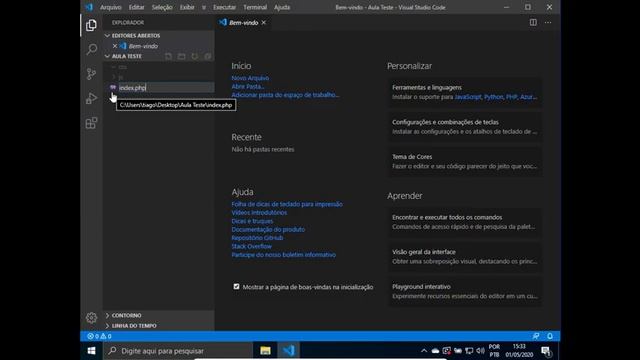
Task: Open the Explorer view in activity bar
Action: [x=91, y=25]
